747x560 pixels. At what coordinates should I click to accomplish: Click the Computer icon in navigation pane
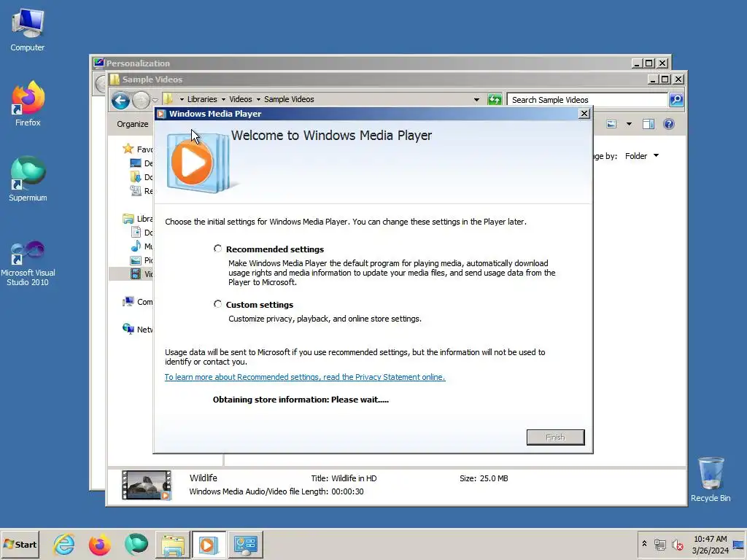point(128,301)
